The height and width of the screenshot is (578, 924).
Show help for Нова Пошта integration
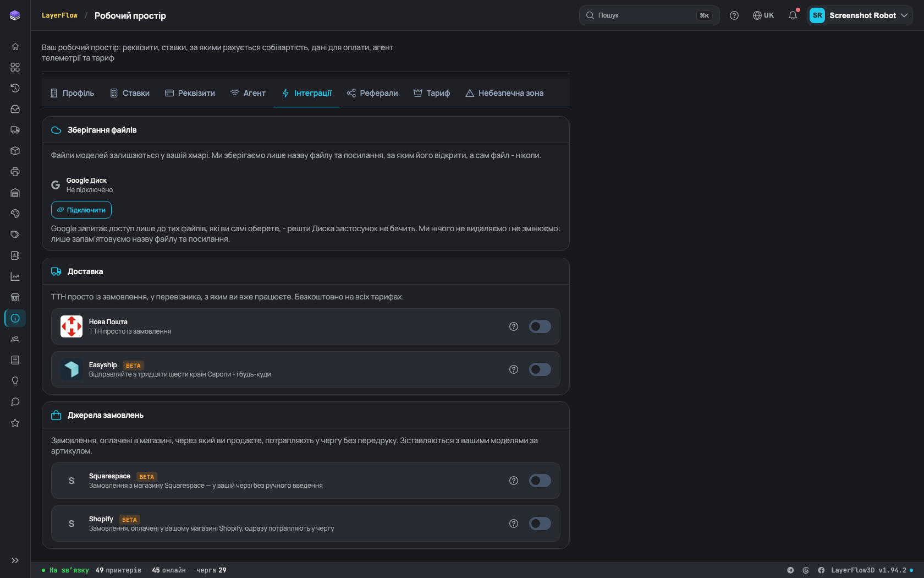514,326
